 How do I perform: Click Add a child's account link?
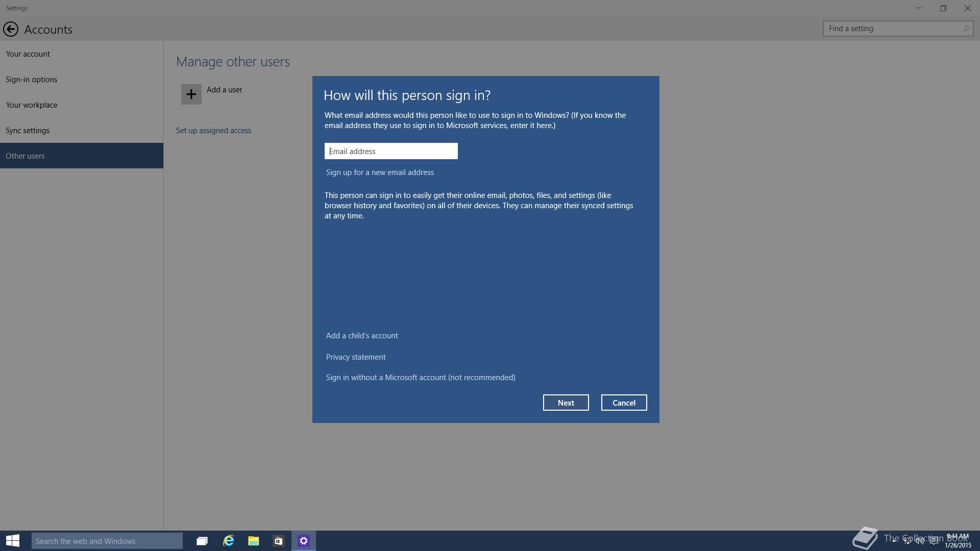click(x=362, y=336)
